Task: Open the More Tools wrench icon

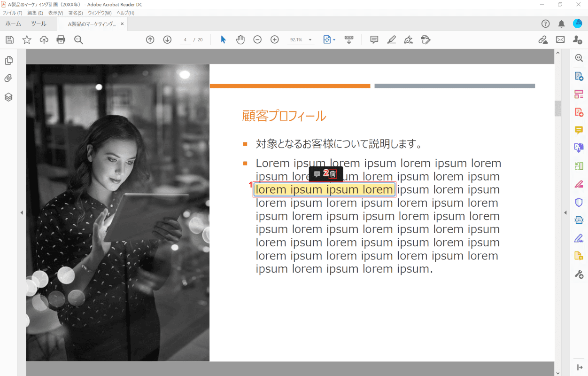Action: pyautogui.click(x=579, y=274)
